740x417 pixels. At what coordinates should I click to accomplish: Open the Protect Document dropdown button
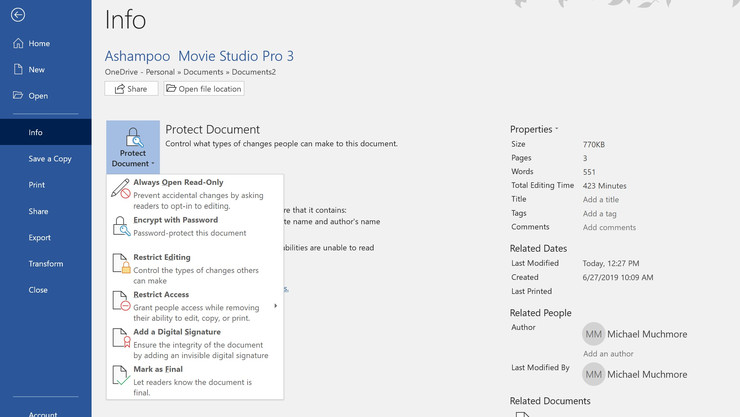point(133,147)
